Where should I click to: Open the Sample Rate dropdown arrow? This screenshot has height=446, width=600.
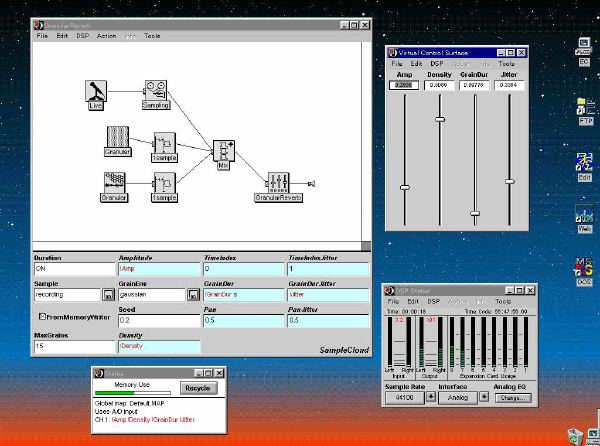pos(431,396)
